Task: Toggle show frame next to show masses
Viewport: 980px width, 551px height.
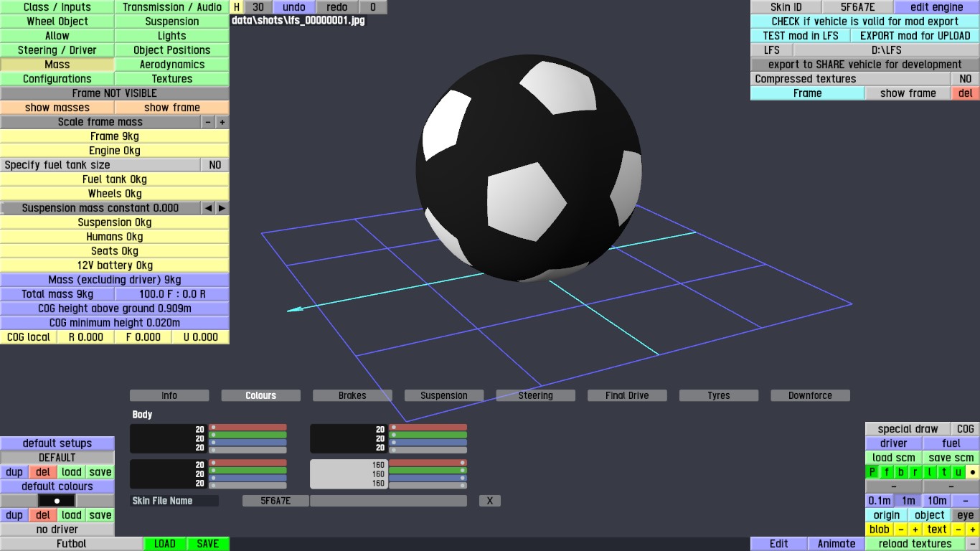Action: [172, 108]
